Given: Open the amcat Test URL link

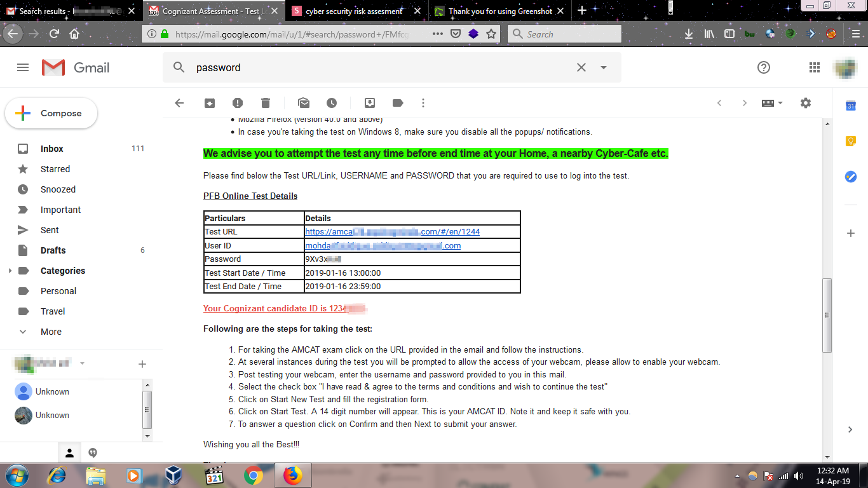Looking at the screenshot, I should point(392,232).
